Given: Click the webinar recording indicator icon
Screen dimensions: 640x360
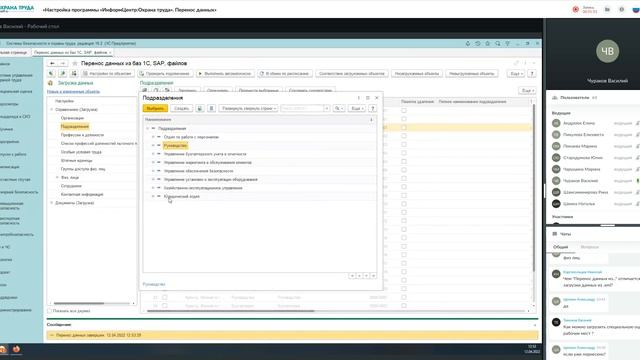Looking at the screenshot, I should pyautogui.click(x=576, y=9).
